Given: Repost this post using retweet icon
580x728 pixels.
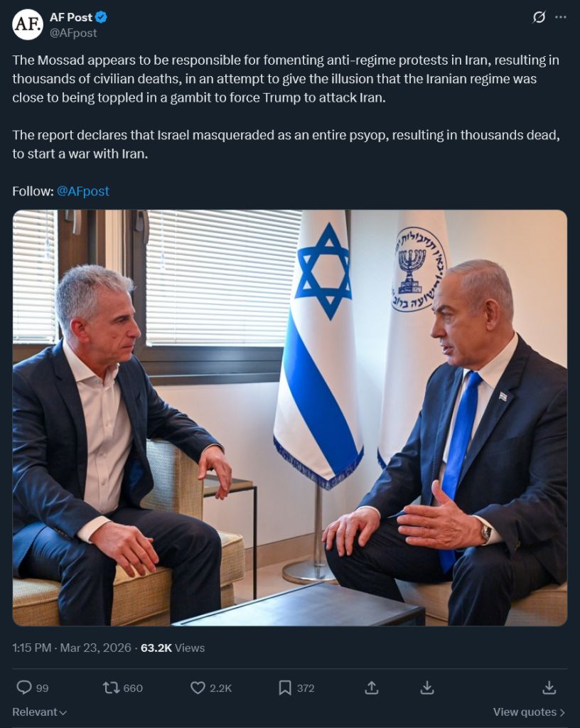Looking at the screenshot, I should point(112,687).
